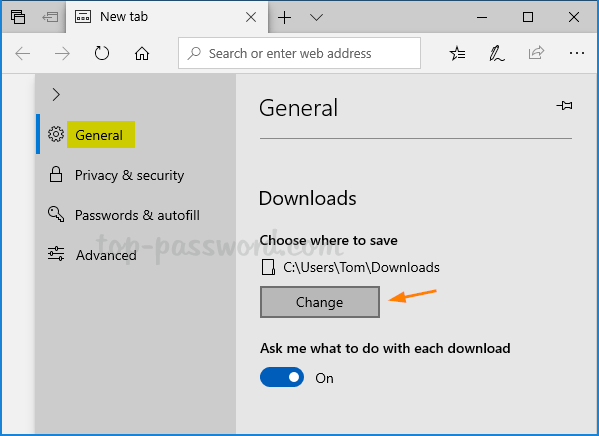This screenshot has width=599, height=436.
Task: Expand the settings pane with chevron arrow
Action: tap(56, 94)
